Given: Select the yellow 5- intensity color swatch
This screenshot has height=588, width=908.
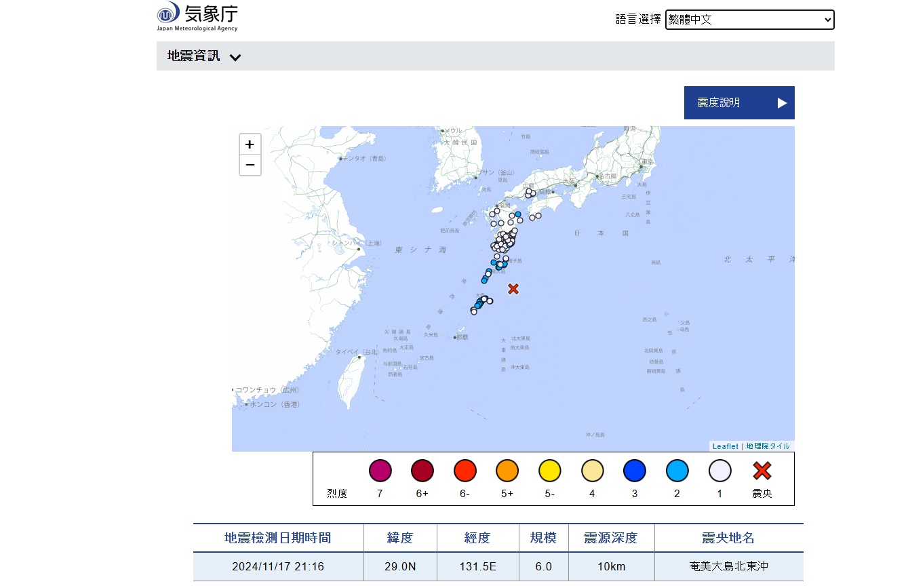Looking at the screenshot, I should point(550,470).
